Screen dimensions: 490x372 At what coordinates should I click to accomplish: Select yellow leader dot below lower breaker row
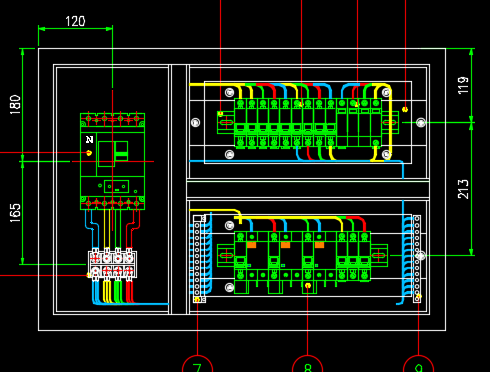click(x=308, y=286)
